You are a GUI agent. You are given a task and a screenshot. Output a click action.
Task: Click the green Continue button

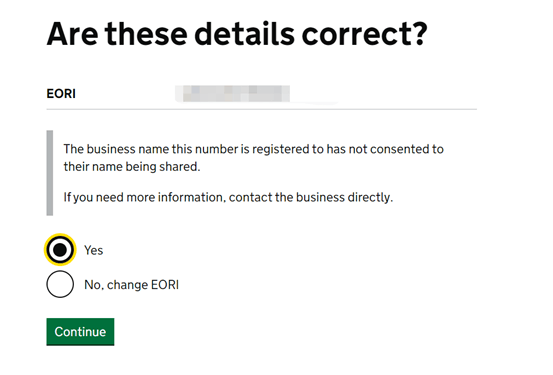coord(80,332)
